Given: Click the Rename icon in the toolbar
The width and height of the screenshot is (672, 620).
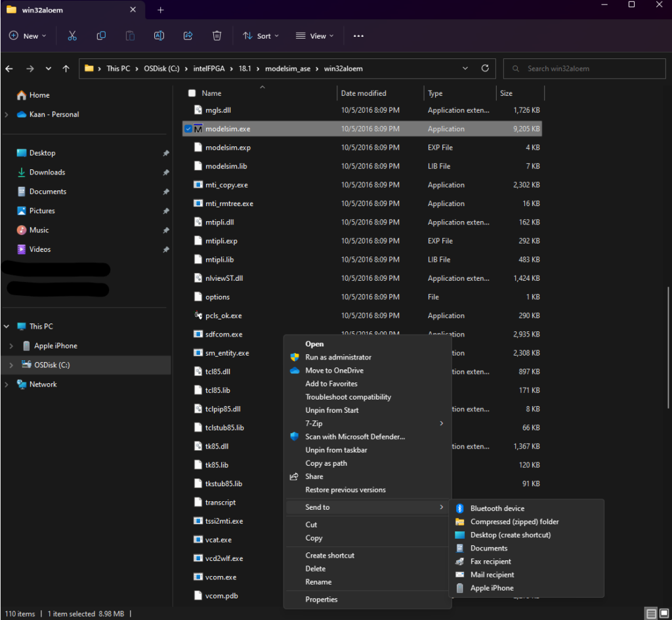Looking at the screenshot, I should (159, 35).
